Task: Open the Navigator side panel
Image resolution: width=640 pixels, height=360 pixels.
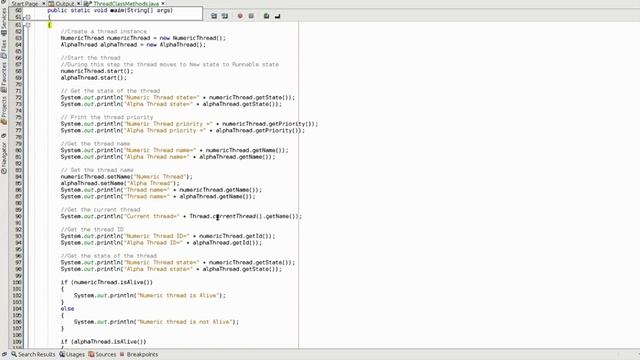Action: point(4,156)
